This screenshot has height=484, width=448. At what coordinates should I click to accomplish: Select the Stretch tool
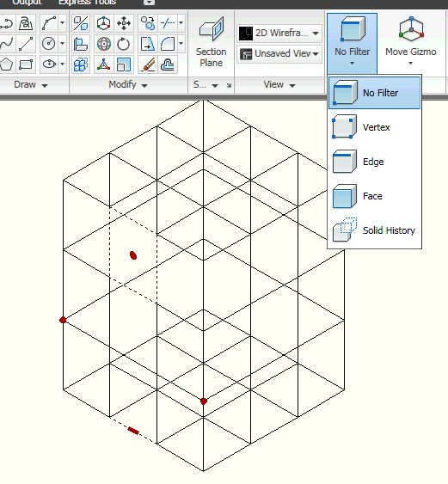[x=148, y=44]
